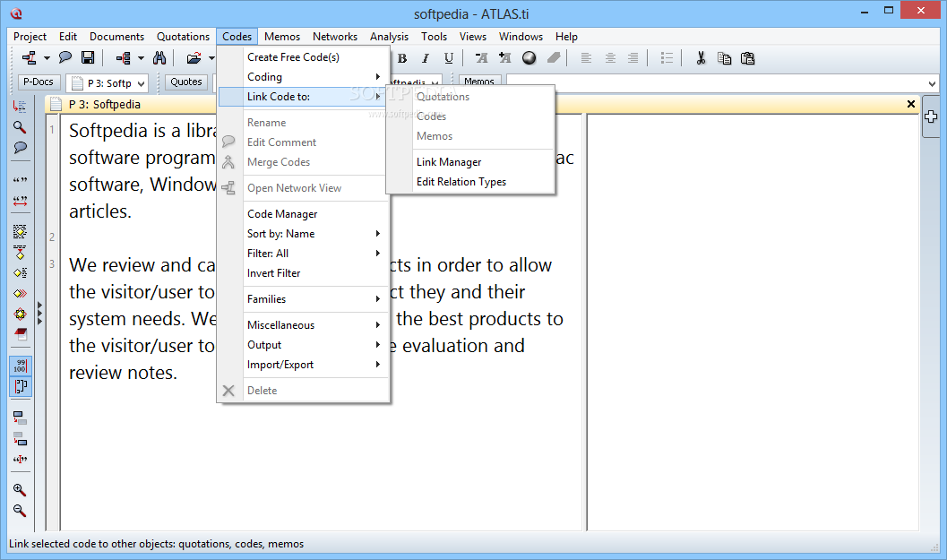Open the P 3: Softp document dropdown

click(141, 84)
